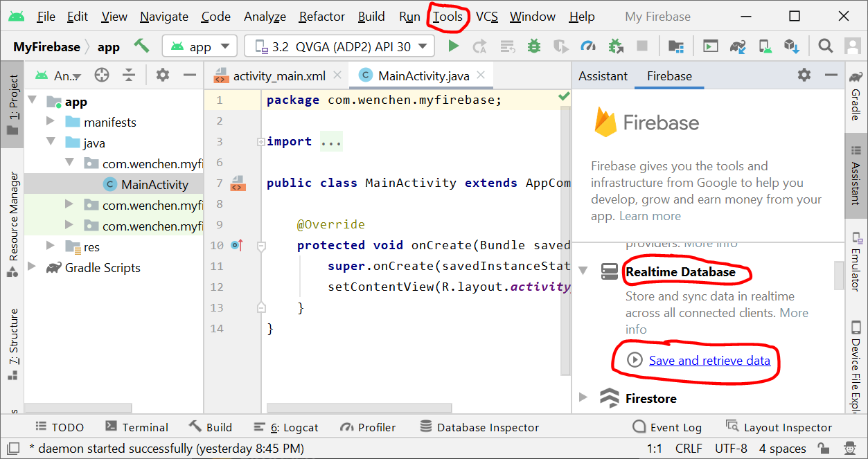Open the Profile app gauge icon
Screen dimensions: 868x459
click(x=588, y=46)
